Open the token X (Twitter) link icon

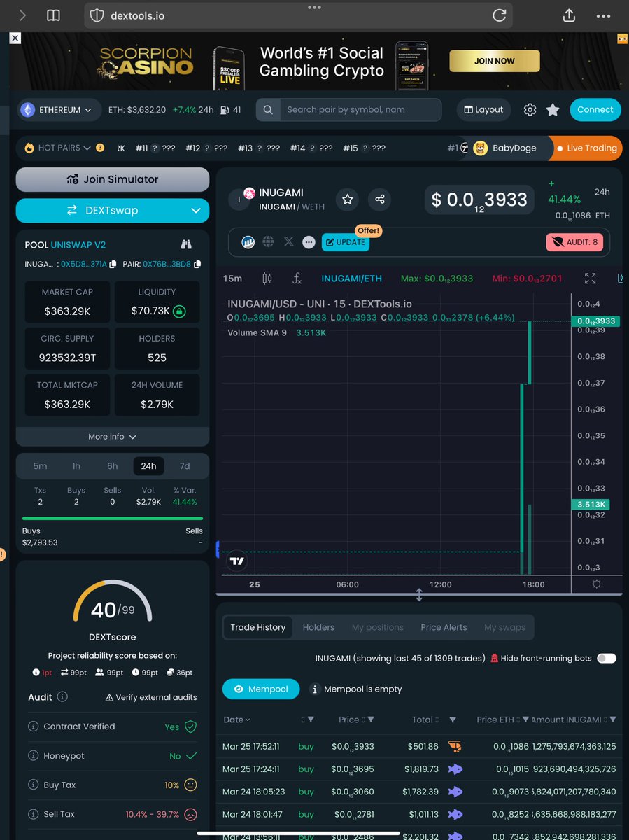[x=288, y=242]
